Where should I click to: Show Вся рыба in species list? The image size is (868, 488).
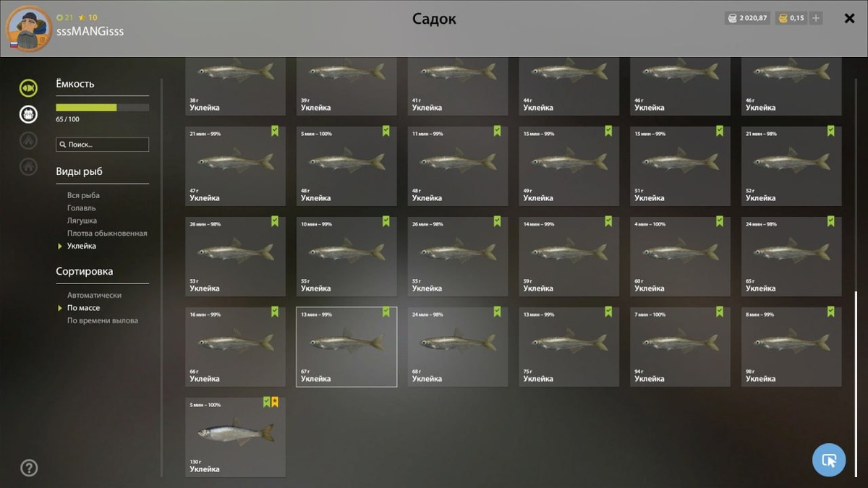(83, 195)
